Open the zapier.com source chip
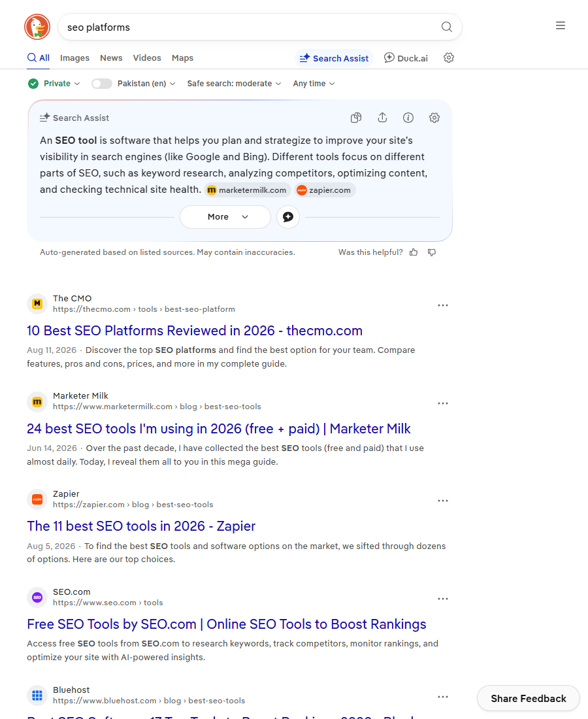This screenshot has width=588, height=719. (x=325, y=190)
